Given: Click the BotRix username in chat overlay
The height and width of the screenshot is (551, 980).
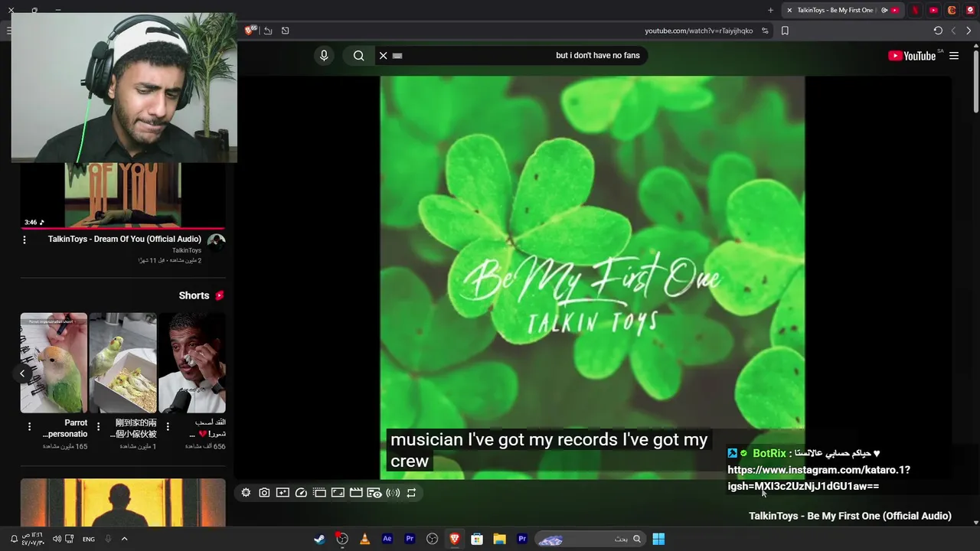Looking at the screenshot, I should 769,453.
